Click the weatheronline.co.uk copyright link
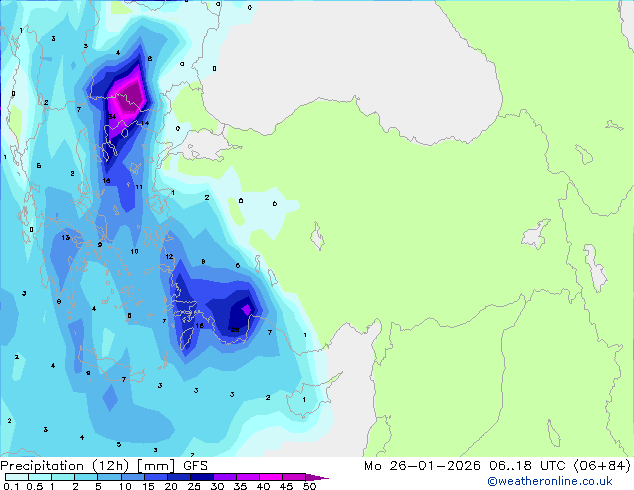The height and width of the screenshot is (490, 634). pos(550,481)
